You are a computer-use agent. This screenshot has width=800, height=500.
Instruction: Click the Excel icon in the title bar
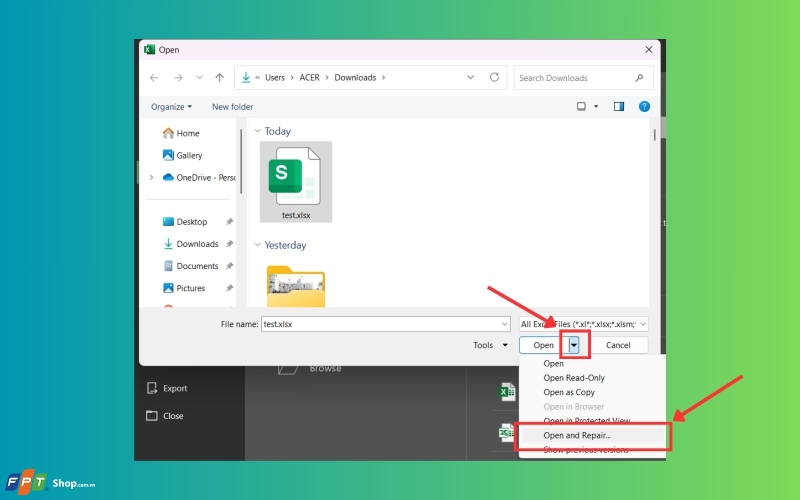(x=149, y=49)
